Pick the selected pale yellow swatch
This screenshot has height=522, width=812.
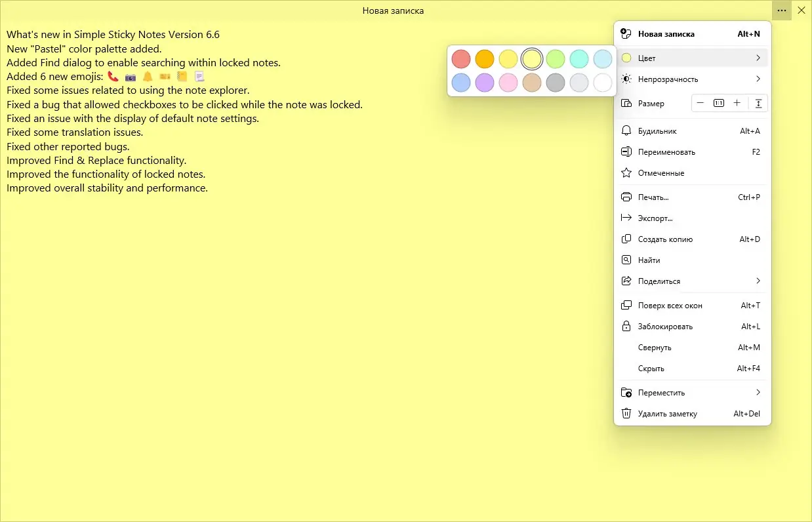(x=532, y=59)
